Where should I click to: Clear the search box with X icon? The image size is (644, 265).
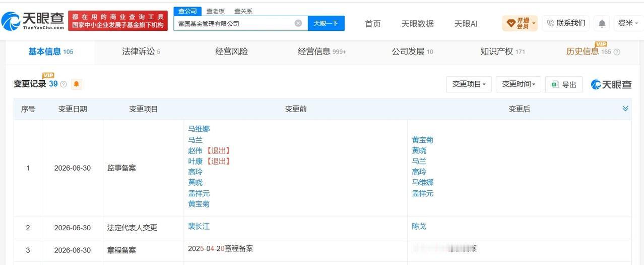click(298, 23)
